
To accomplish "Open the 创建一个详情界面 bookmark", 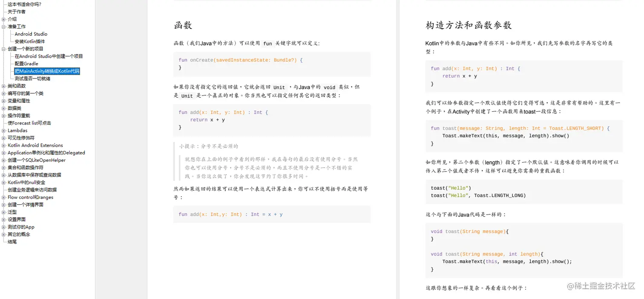I will [x=26, y=205].
